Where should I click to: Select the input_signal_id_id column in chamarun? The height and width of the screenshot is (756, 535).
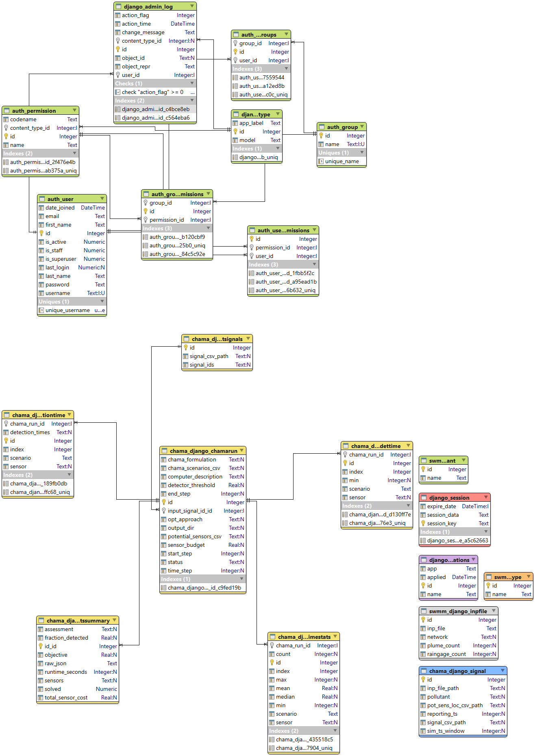tap(203, 511)
